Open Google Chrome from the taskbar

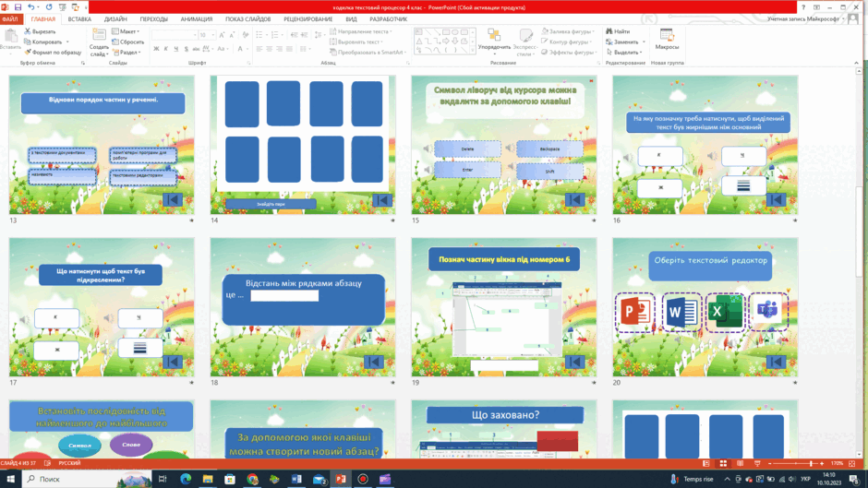click(x=252, y=479)
